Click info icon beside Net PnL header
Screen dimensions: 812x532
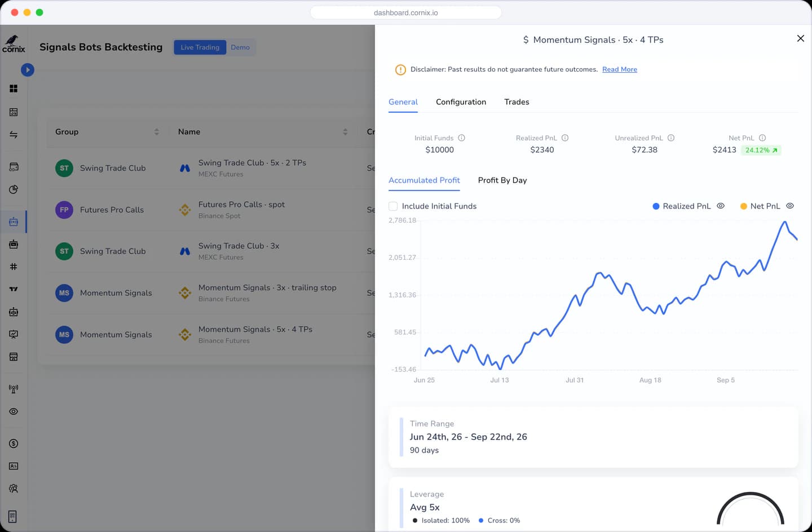click(762, 138)
